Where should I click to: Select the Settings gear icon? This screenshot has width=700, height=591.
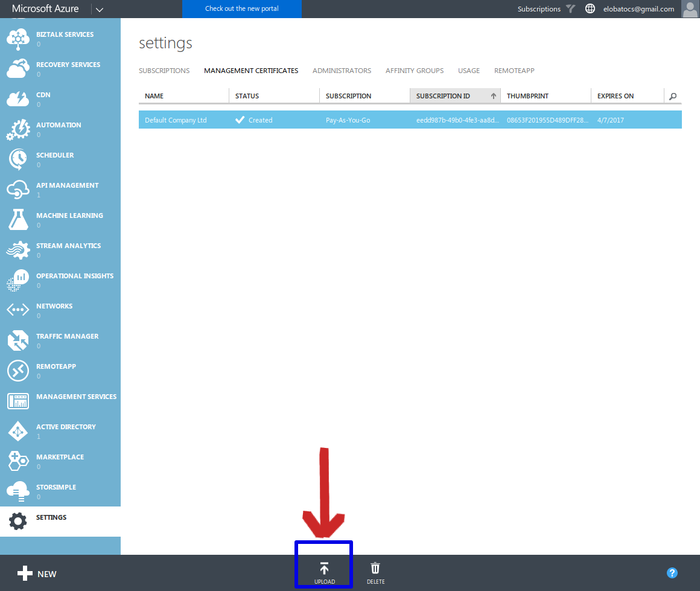[18, 522]
